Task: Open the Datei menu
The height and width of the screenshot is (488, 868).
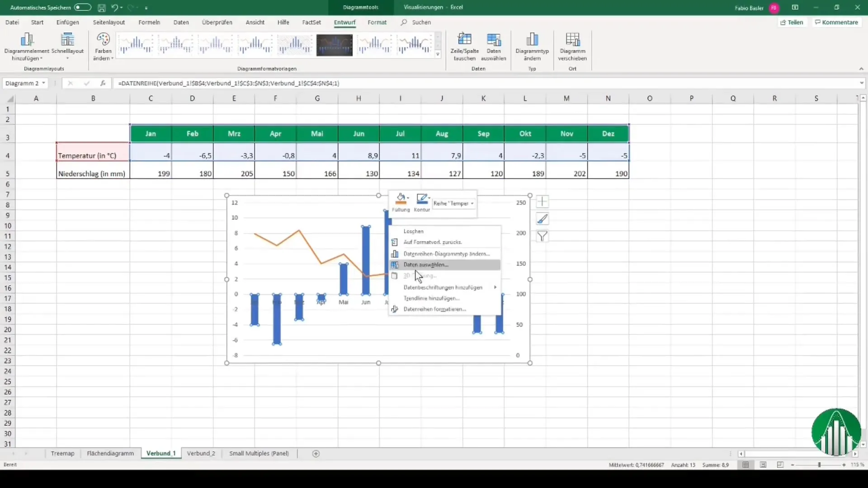Action: 12,22
